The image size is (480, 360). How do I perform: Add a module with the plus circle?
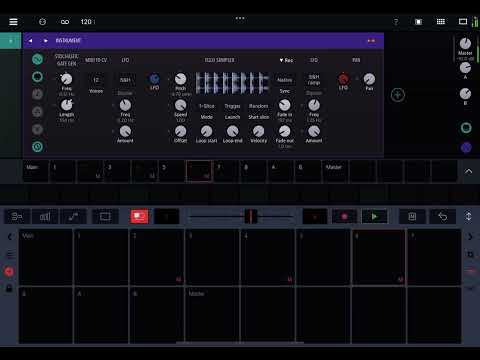398,95
